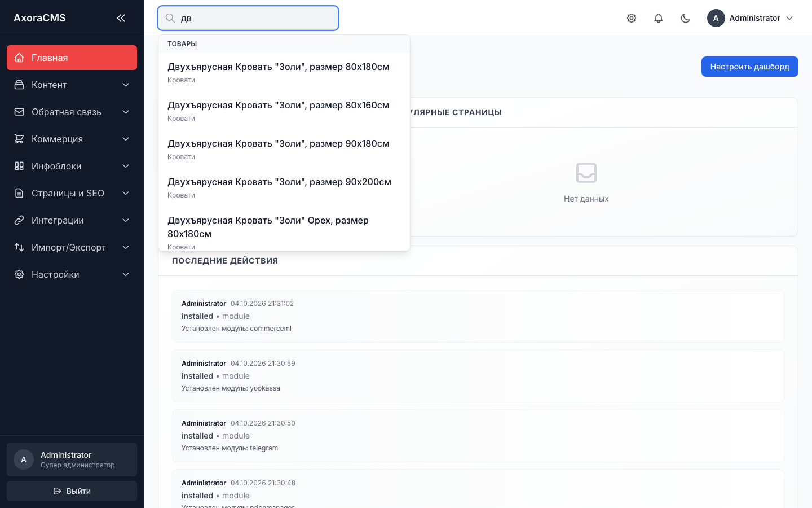Expand the Настройки chevron

tap(126, 274)
